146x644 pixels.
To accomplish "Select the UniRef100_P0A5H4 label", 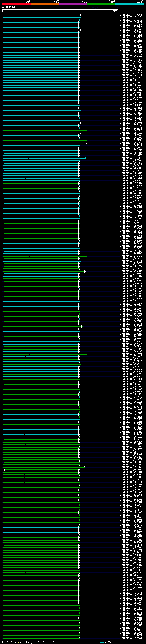I will tap(131, 502).
